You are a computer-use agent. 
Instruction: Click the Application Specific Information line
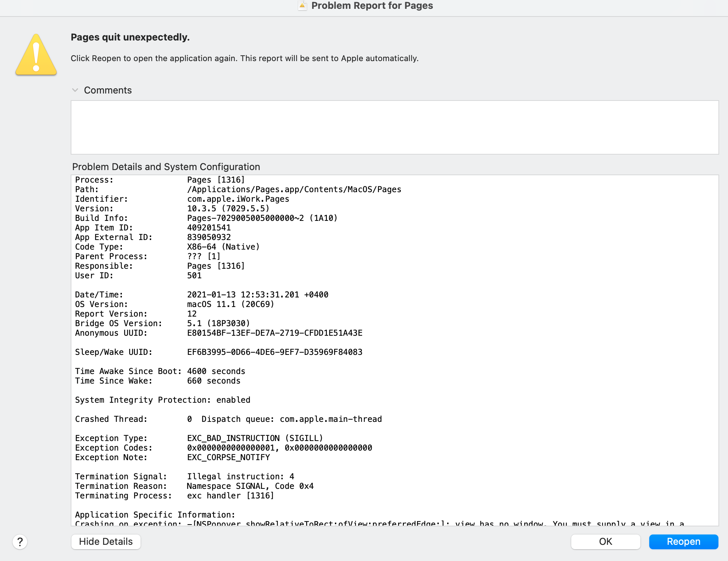[155, 515]
